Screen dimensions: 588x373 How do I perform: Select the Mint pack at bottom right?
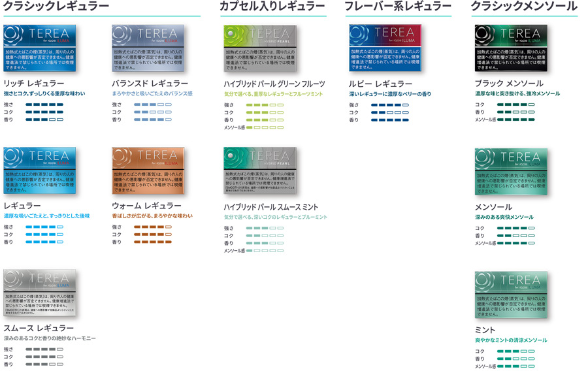coord(511,295)
